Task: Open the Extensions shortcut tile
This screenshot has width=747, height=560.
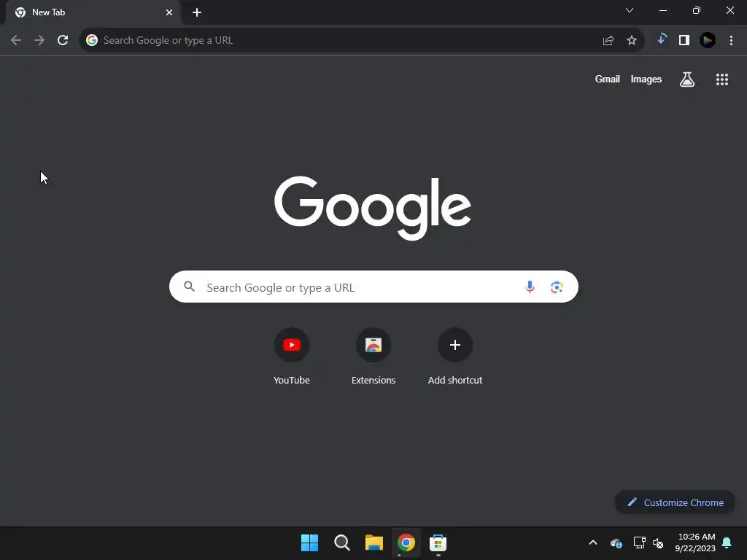Action: point(373,356)
